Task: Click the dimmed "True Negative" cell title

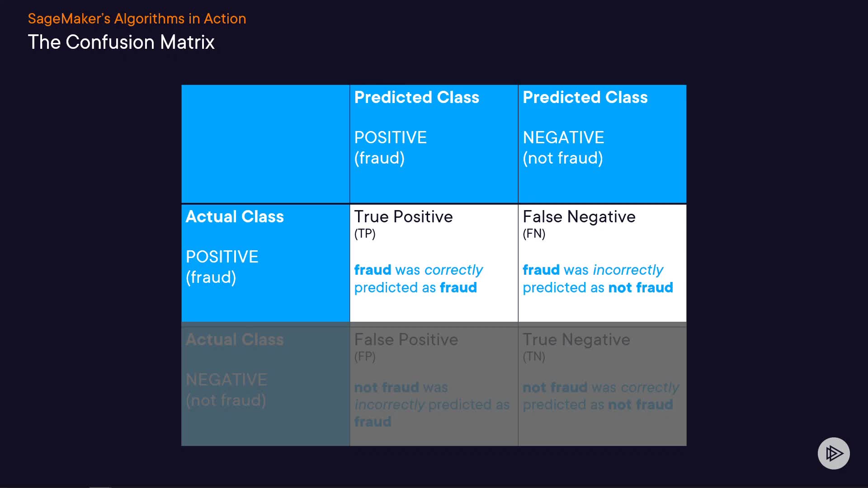Action: 576,340
